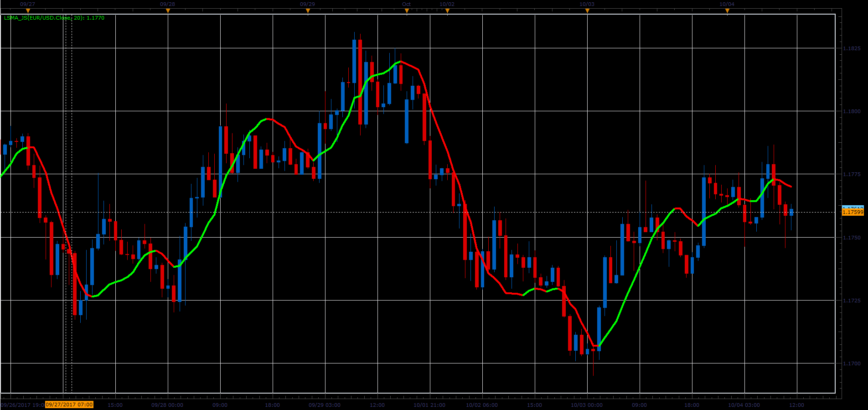
Task: Click the 10/01 21:00 time axis label
Action: pyautogui.click(x=429, y=405)
